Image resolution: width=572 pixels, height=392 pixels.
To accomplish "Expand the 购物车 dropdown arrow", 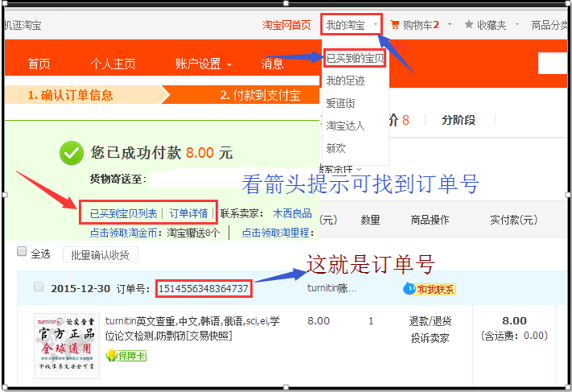I will [450, 24].
